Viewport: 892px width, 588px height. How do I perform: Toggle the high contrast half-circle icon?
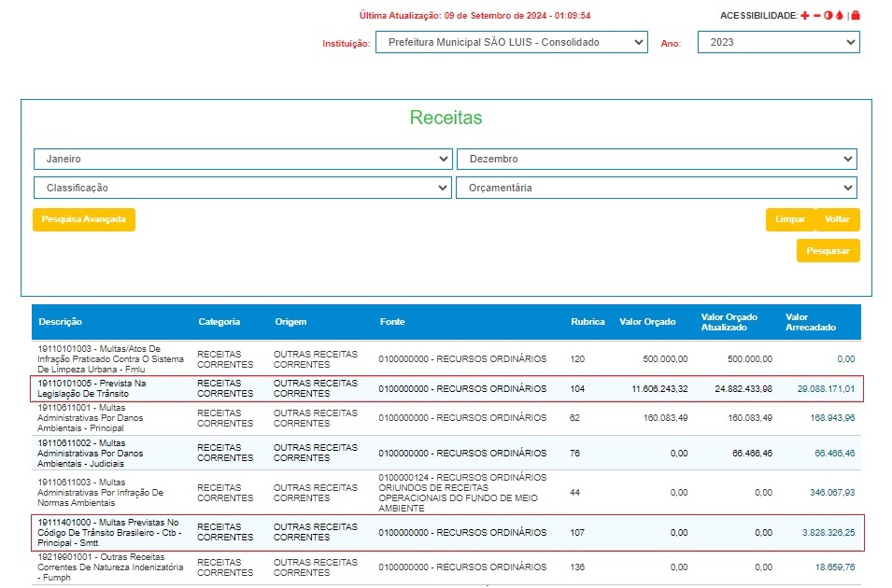point(828,16)
